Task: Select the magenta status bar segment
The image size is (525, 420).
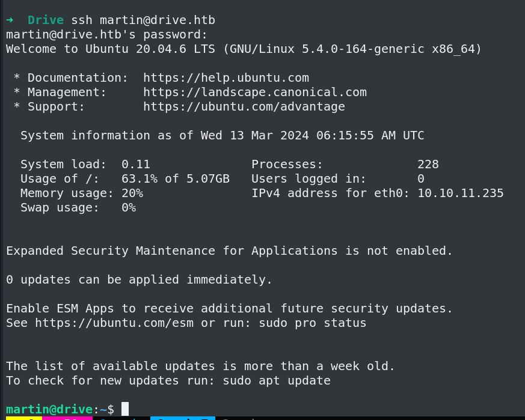Action: coord(66,418)
